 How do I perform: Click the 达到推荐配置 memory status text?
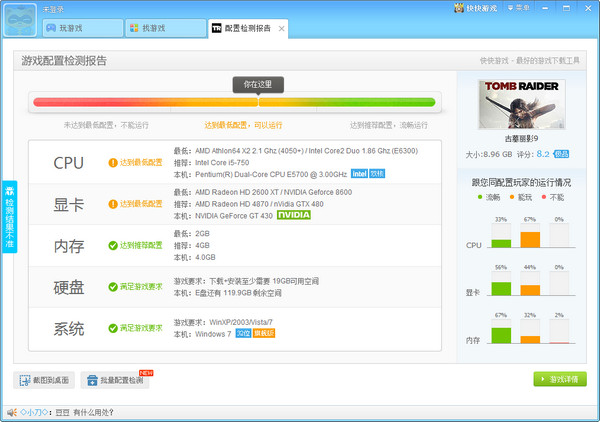pyautogui.click(x=141, y=245)
